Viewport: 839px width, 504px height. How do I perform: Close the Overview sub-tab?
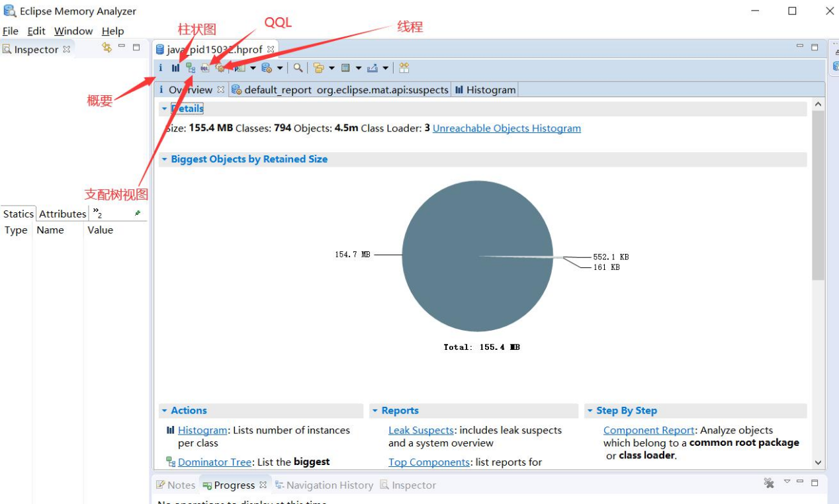[221, 89]
